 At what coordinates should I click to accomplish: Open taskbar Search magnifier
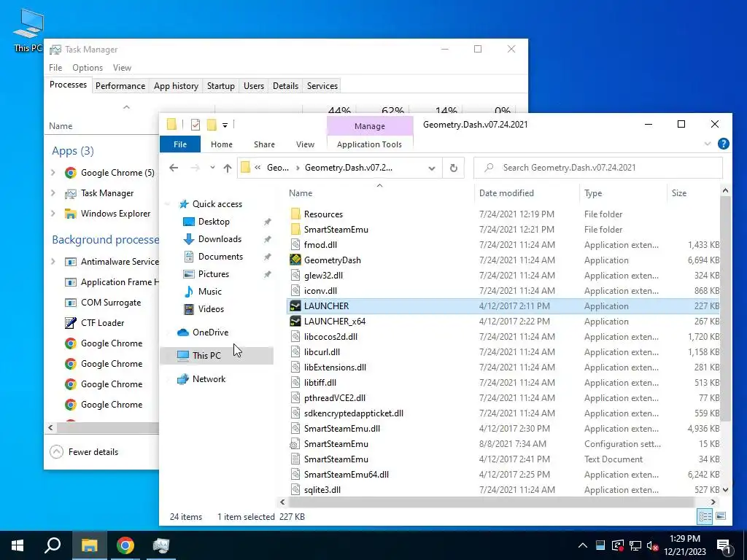coord(53,545)
